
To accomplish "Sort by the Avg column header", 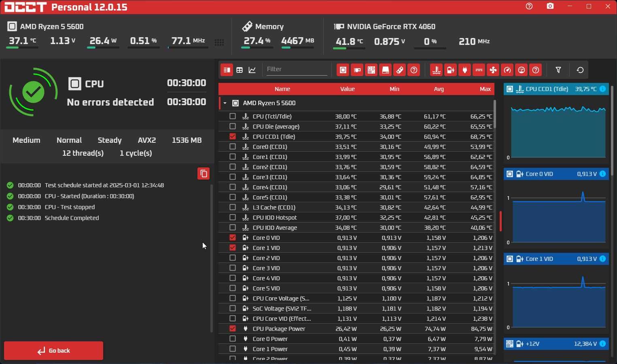I will 439,89.
